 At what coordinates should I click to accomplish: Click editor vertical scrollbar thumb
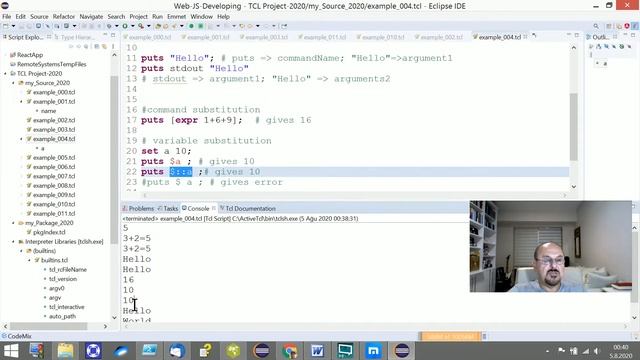pyautogui.click(x=573, y=127)
